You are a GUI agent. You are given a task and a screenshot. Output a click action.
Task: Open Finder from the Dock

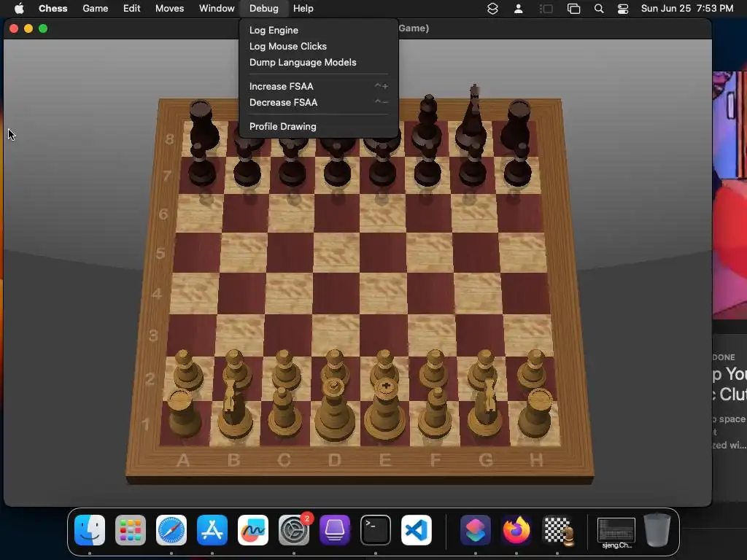point(90,530)
